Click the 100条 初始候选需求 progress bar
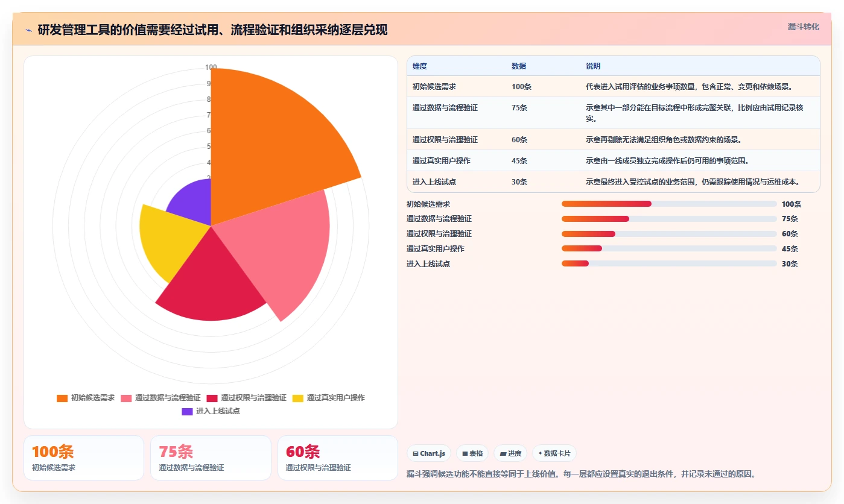Viewport: 844px width, 504px height. (669, 204)
